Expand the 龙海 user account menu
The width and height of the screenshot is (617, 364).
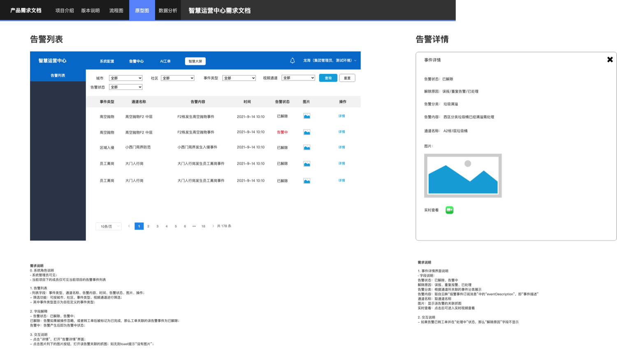tap(330, 60)
